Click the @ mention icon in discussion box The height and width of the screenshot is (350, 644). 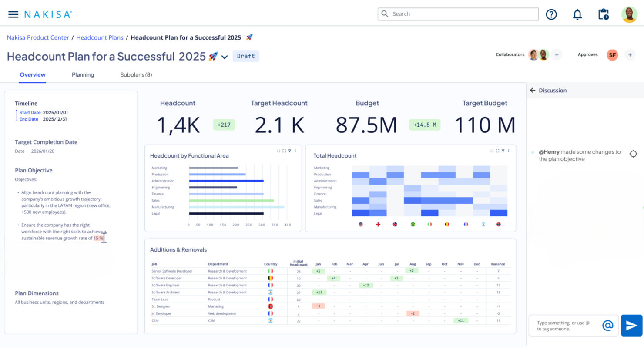pos(607,325)
